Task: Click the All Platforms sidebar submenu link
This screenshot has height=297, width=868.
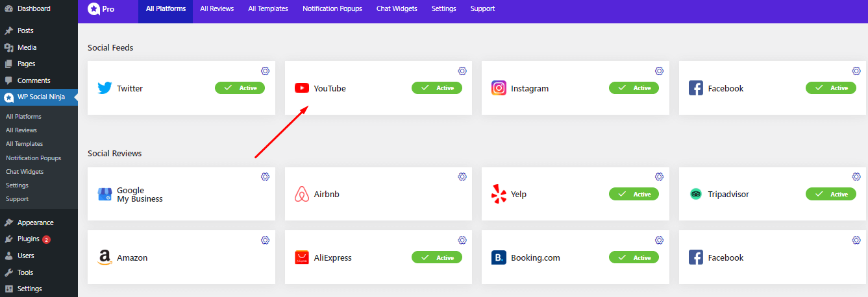Action: pyautogui.click(x=23, y=117)
